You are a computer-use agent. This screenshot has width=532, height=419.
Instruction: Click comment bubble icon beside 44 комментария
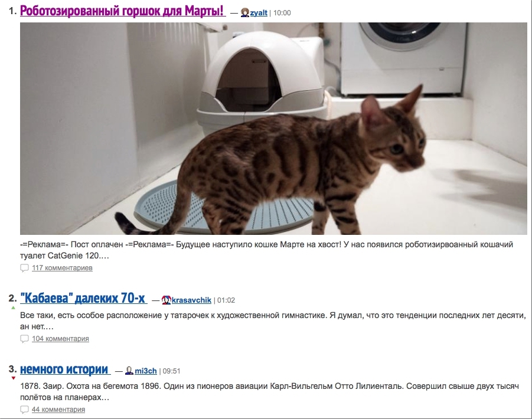pos(24,410)
